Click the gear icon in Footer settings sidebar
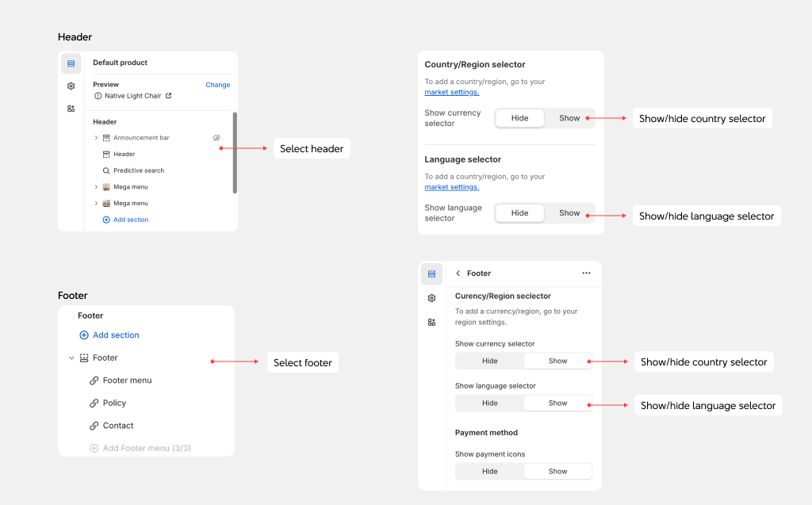Image resolution: width=812 pixels, height=505 pixels. pos(431,298)
